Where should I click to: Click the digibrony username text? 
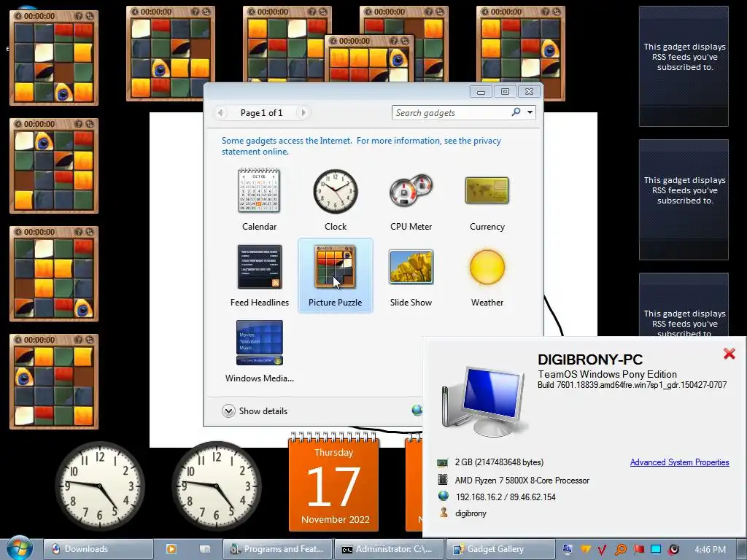[x=471, y=513]
